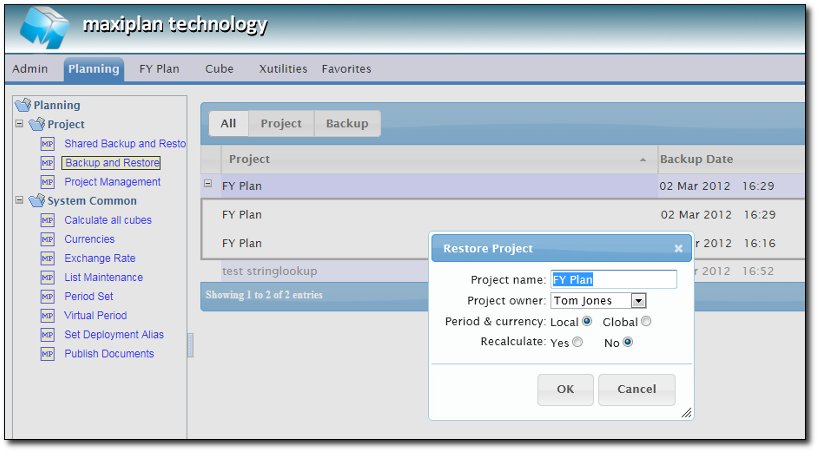Close the Restore Project dialog with X
This screenshot has width=818, height=452.
pos(678,248)
